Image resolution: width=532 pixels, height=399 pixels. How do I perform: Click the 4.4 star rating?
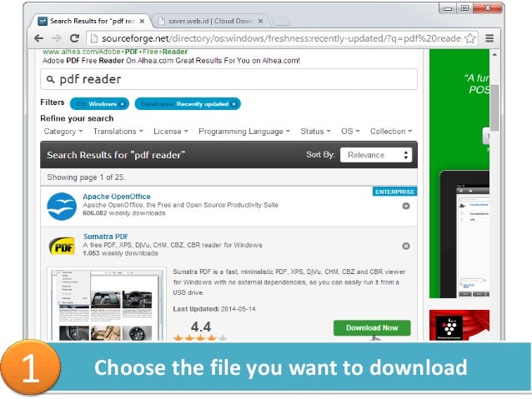tap(200, 331)
